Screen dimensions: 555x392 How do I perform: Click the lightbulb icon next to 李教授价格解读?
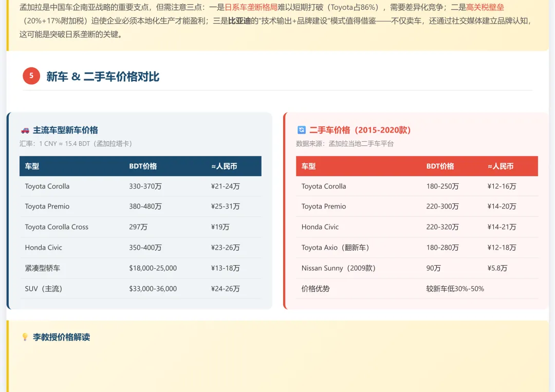coord(25,337)
